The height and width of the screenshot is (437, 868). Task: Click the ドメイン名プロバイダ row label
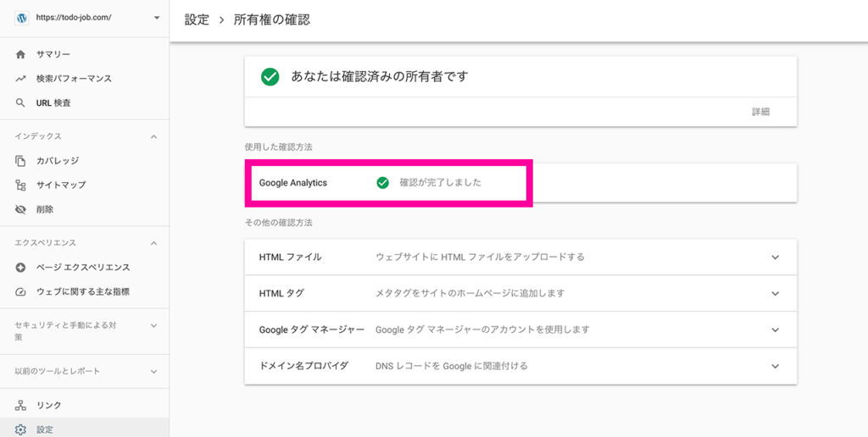(x=304, y=366)
